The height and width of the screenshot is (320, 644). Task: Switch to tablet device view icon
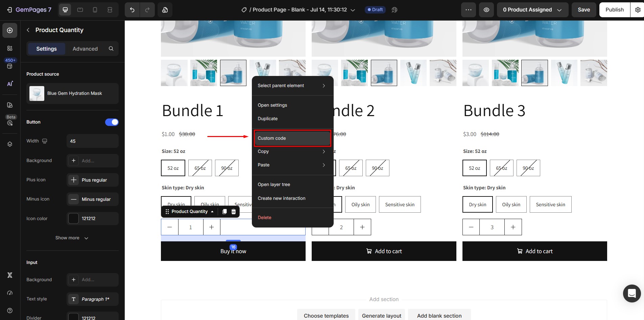point(80,10)
